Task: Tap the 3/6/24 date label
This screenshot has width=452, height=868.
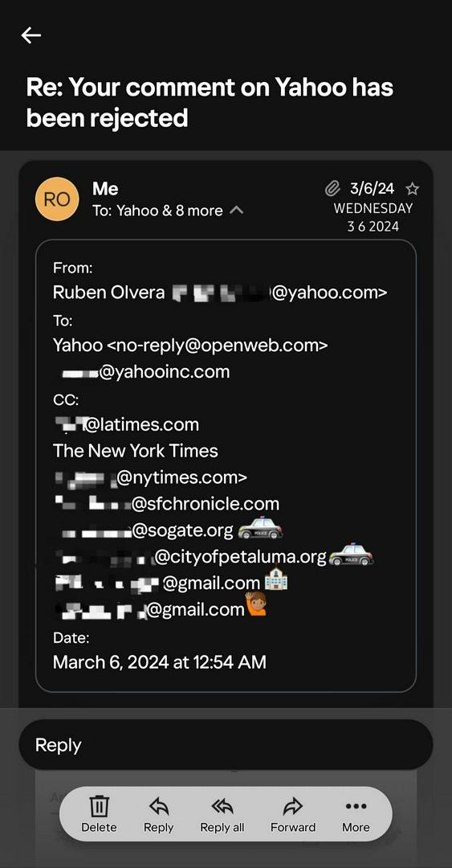Action: pyautogui.click(x=373, y=189)
